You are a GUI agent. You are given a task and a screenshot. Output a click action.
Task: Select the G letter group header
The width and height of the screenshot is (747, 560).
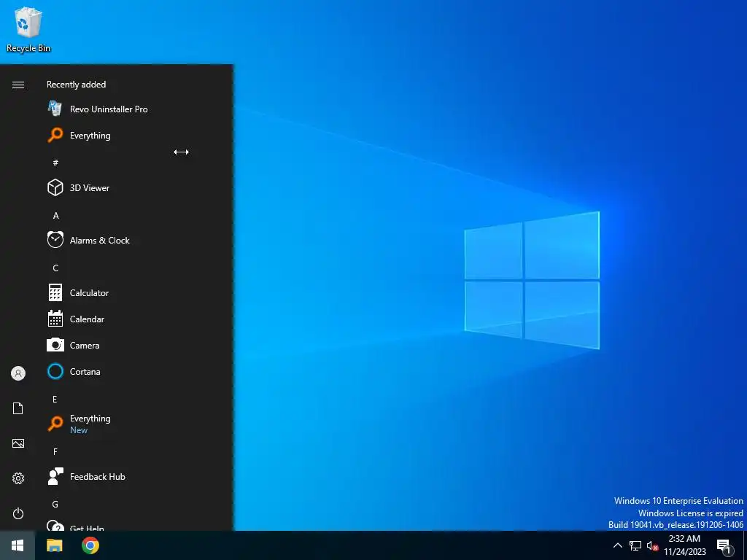(55, 504)
